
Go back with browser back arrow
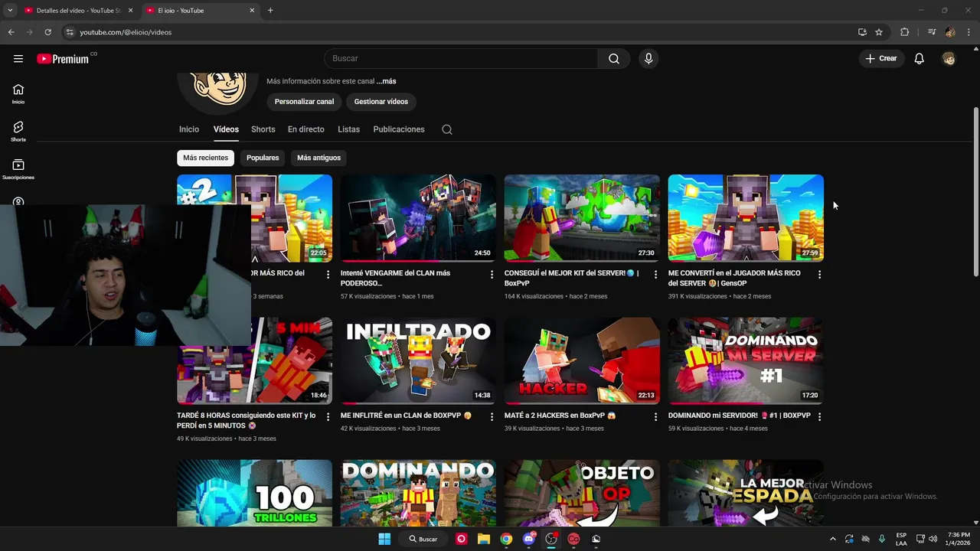click(11, 32)
